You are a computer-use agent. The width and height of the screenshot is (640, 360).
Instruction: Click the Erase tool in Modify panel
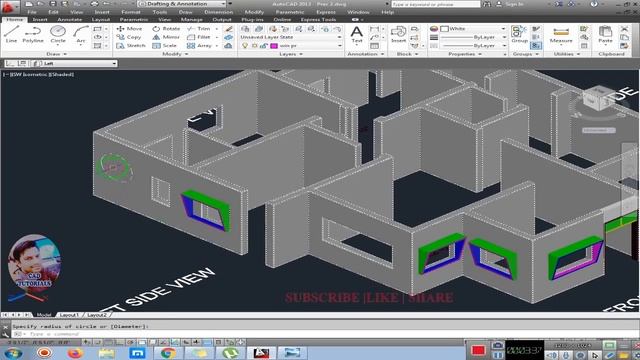[x=229, y=29]
